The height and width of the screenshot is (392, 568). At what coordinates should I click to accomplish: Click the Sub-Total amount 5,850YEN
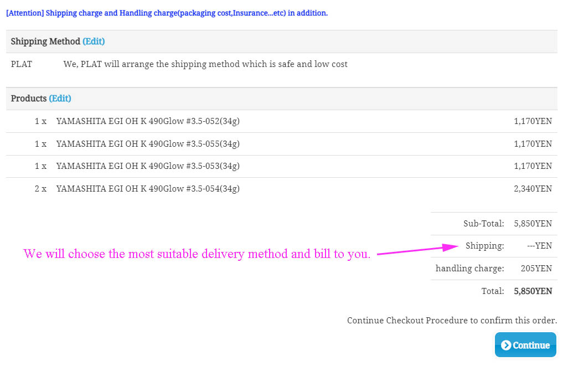[533, 224]
